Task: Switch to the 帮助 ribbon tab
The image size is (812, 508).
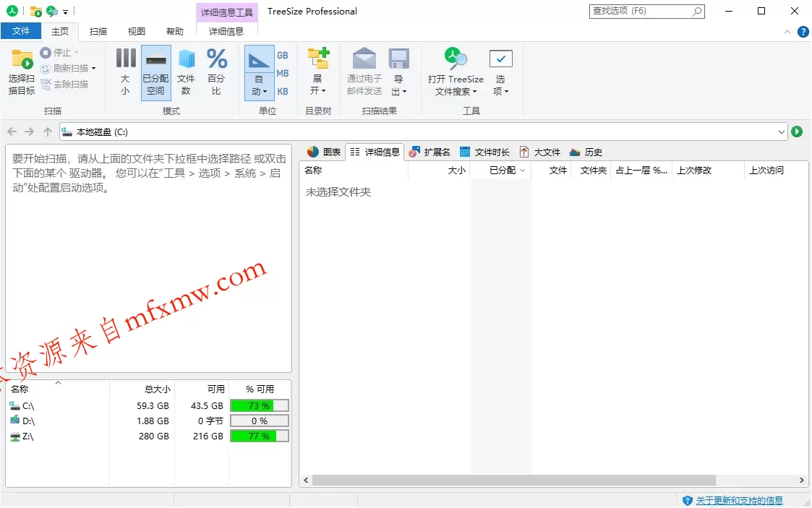Action: [x=175, y=32]
